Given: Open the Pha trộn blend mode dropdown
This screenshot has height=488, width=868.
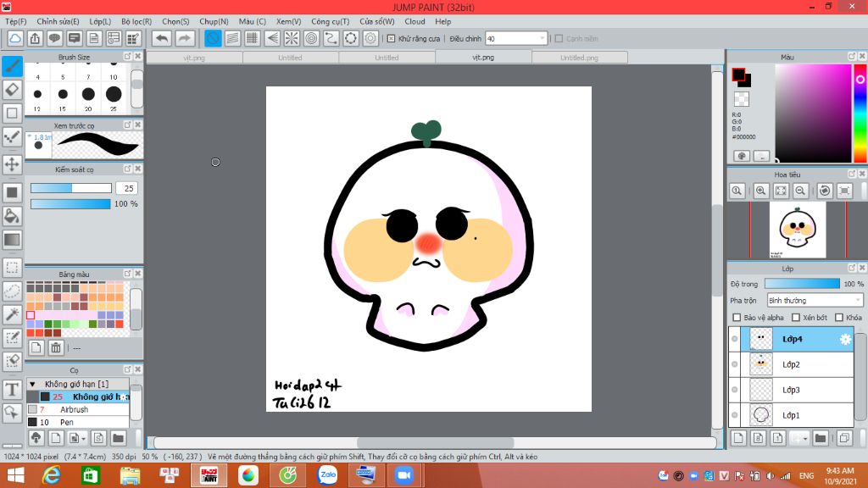Looking at the screenshot, I should coord(814,301).
